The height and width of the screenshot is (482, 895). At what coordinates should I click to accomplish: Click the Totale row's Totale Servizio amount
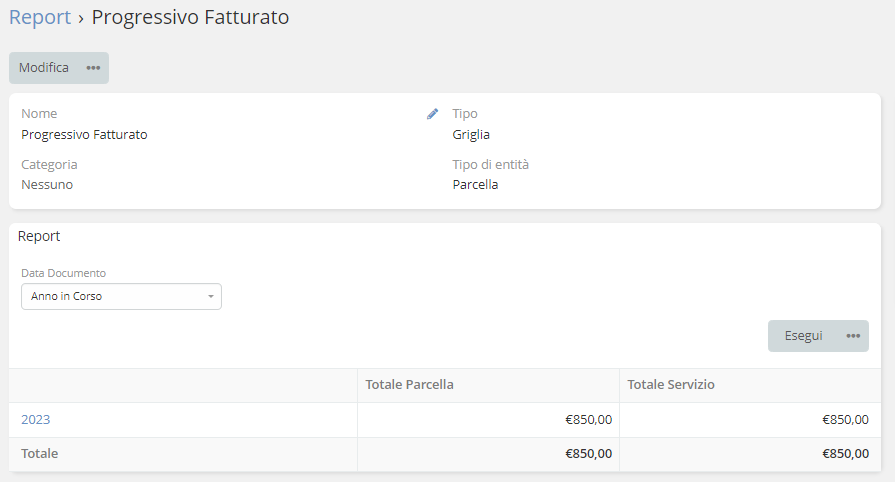point(845,454)
